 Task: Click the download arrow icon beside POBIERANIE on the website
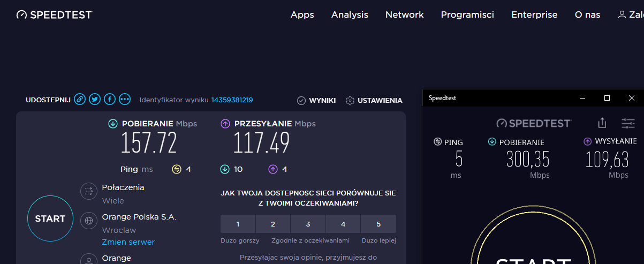[x=113, y=124]
